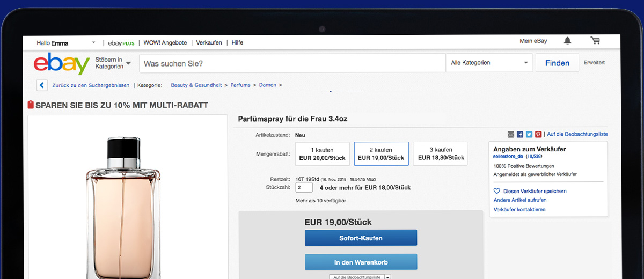Go to Beauty & Gesundheit category

click(x=196, y=85)
